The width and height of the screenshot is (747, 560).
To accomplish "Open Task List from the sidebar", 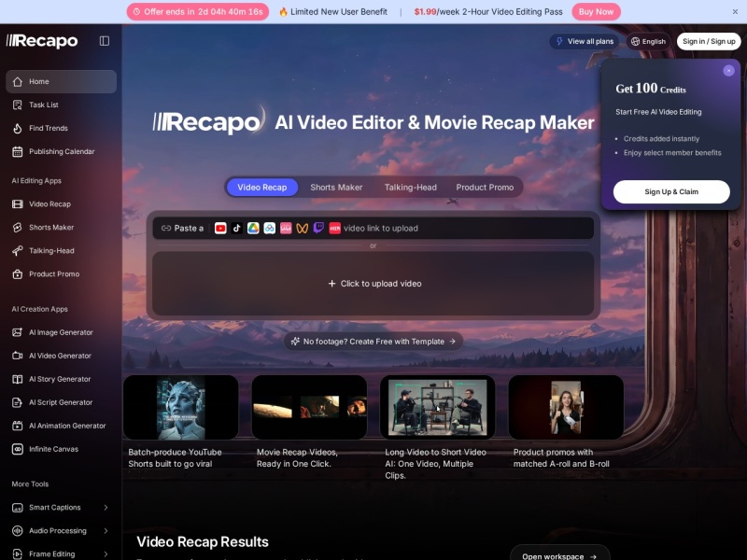I will (61, 105).
